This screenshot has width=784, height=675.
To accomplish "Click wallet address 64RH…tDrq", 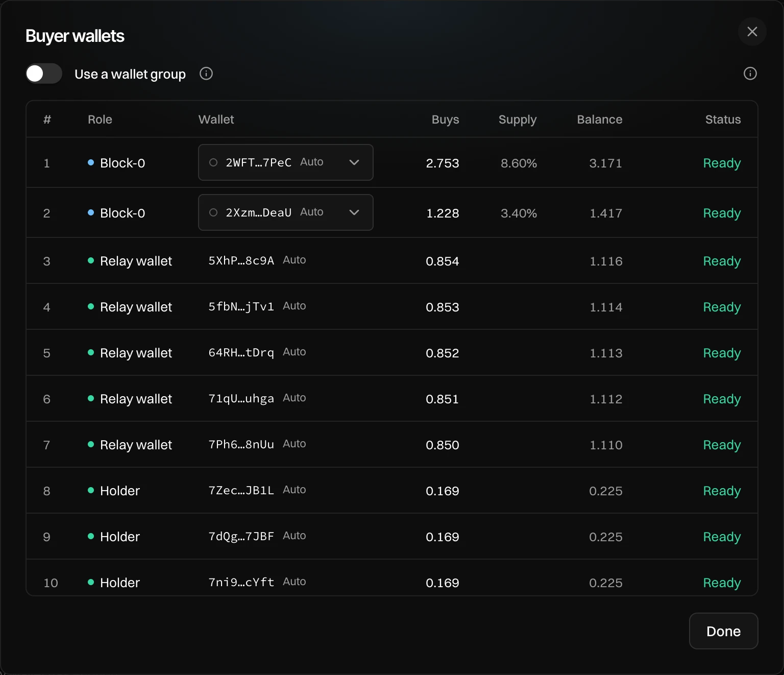I will coord(241,352).
